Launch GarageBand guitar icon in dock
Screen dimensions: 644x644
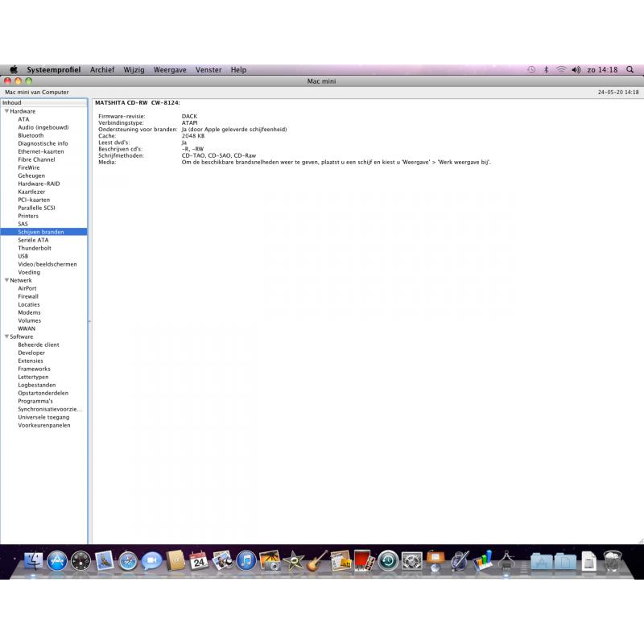click(x=317, y=560)
